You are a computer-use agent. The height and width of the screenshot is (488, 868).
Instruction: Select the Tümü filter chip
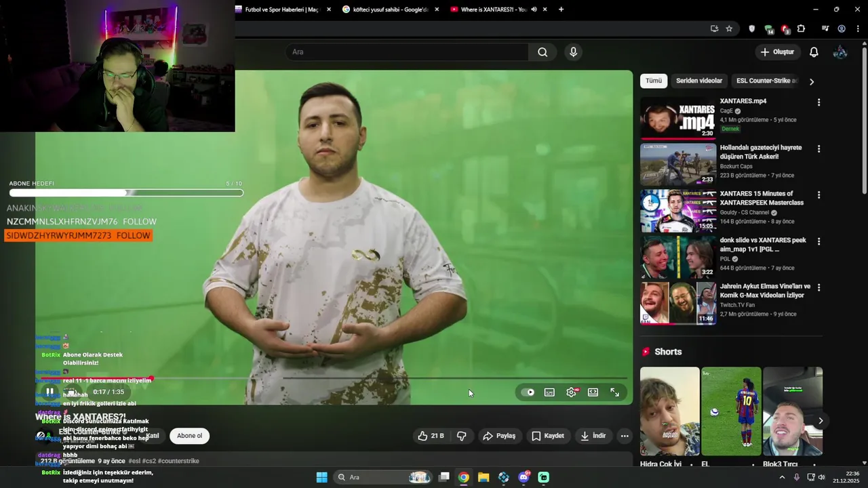pyautogui.click(x=654, y=81)
